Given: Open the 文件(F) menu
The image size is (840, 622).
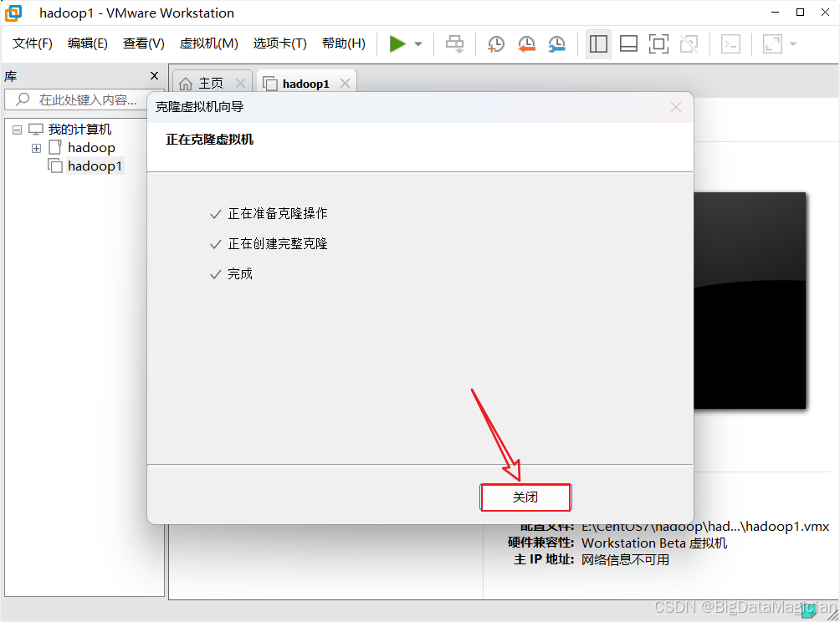Looking at the screenshot, I should click(32, 43).
